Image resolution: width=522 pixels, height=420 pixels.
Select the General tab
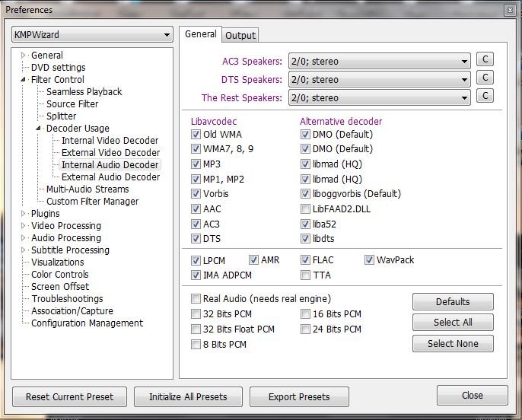click(201, 34)
